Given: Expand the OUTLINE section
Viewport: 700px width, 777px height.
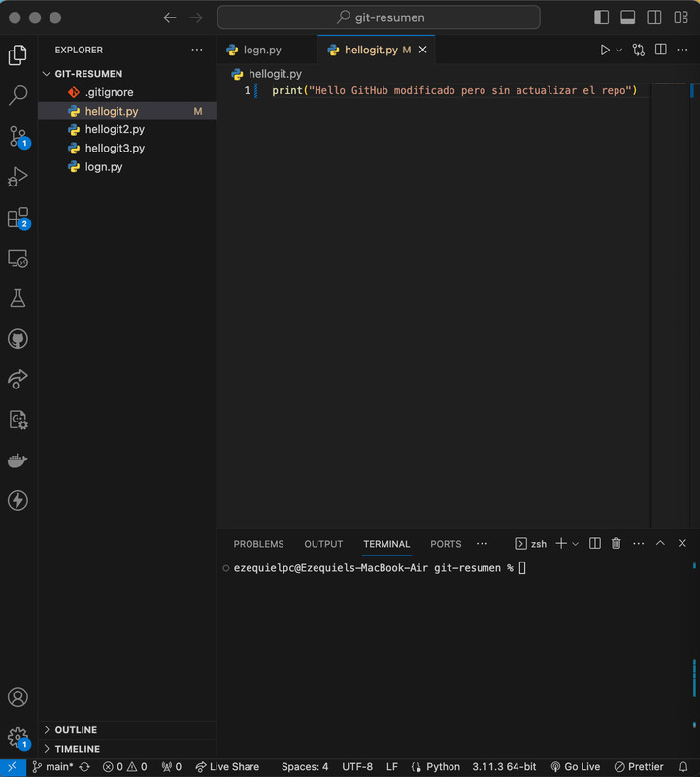Looking at the screenshot, I should click(x=127, y=730).
